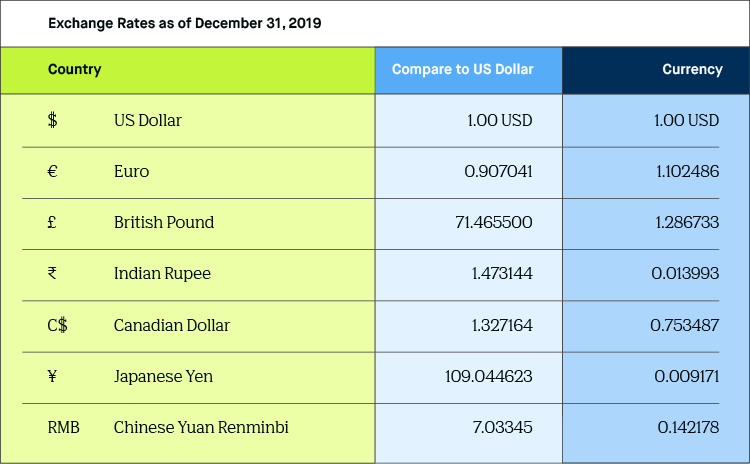Viewport: 750px width, 464px height.
Task: Select the C$ Canadian Dollar symbol
Action: coord(57,325)
